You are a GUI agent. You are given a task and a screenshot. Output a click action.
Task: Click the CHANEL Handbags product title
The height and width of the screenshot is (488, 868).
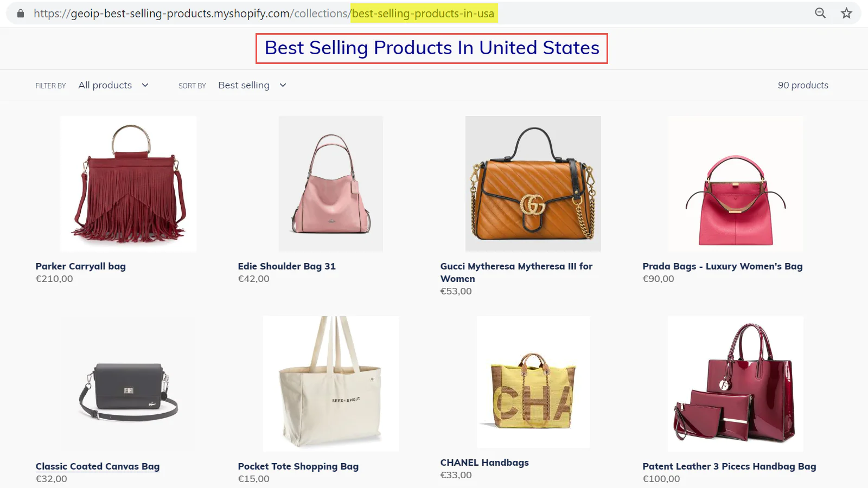(x=484, y=463)
